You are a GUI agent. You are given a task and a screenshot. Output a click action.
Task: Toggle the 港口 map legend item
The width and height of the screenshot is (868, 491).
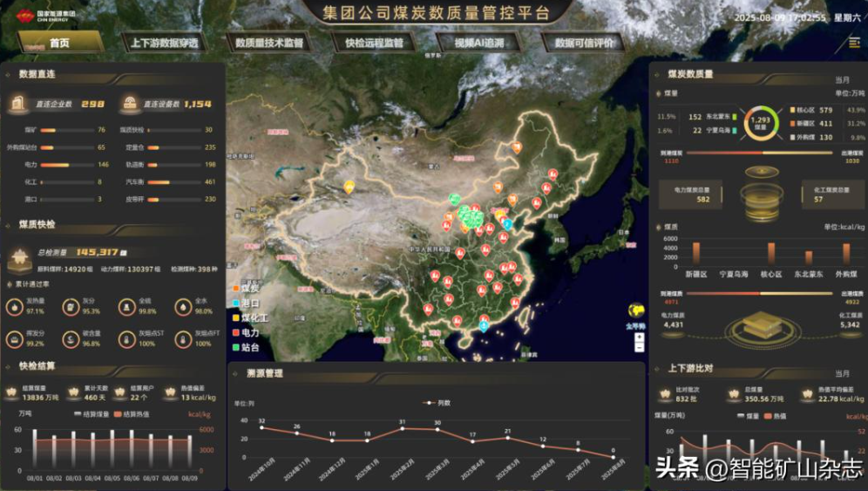pyautogui.click(x=247, y=303)
